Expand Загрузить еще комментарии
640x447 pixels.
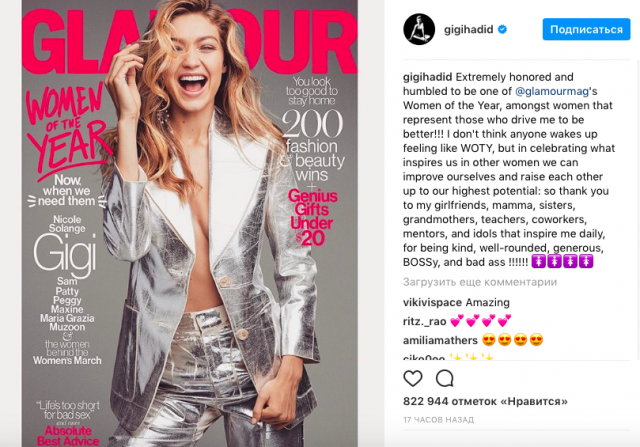pyautogui.click(x=480, y=282)
